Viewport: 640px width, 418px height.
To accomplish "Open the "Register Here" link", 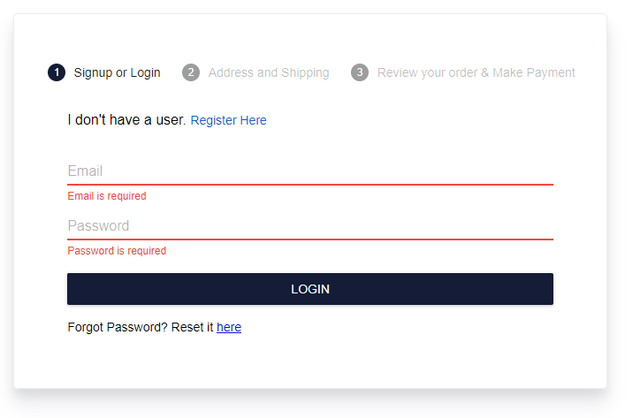I will [x=228, y=121].
